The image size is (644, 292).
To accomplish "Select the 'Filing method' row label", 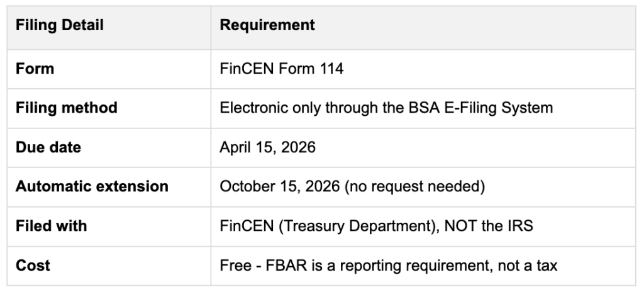I will (x=66, y=108).
